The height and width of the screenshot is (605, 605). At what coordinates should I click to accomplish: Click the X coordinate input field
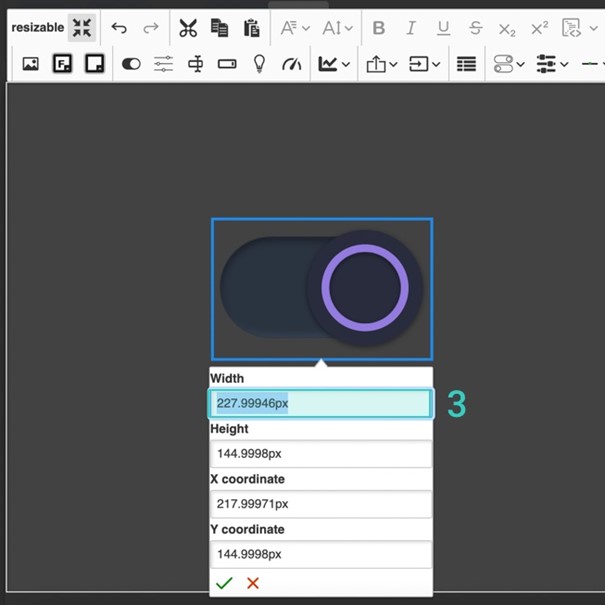tap(321, 504)
